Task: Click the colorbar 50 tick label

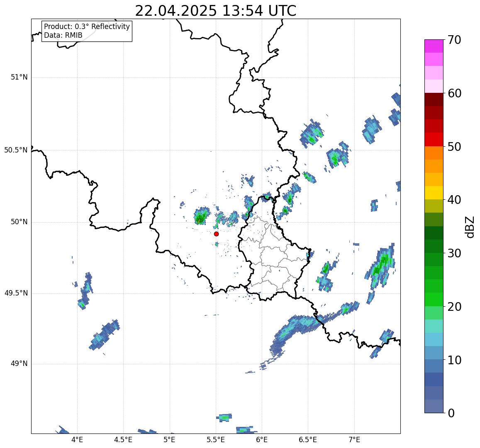Action: pyautogui.click(x=454, y=147)
